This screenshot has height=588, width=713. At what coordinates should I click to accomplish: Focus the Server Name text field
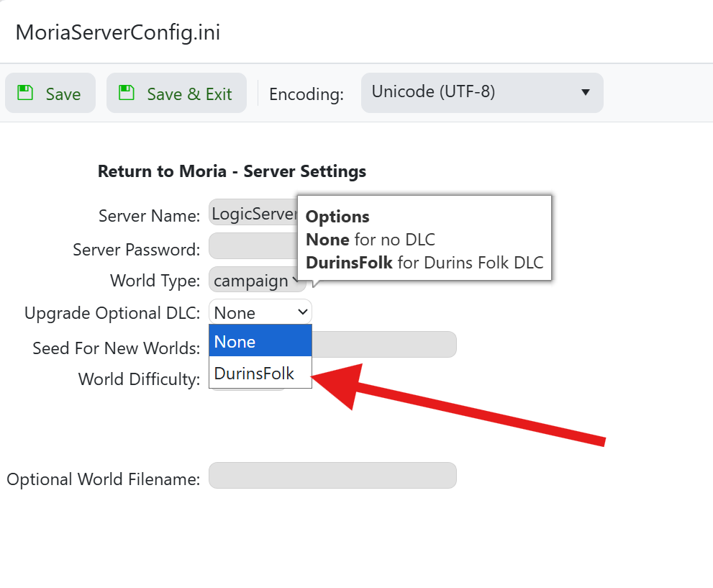click(x=252, y=214)
